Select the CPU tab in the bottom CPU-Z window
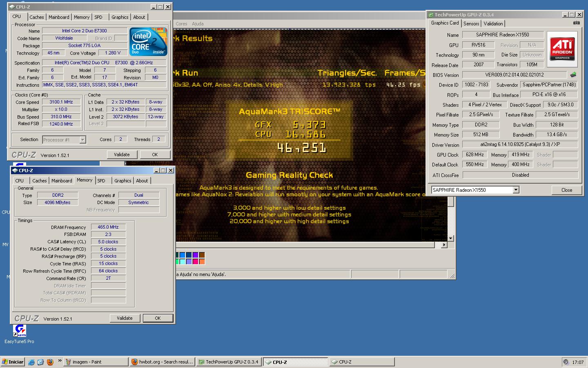 [x=20, y=181]
